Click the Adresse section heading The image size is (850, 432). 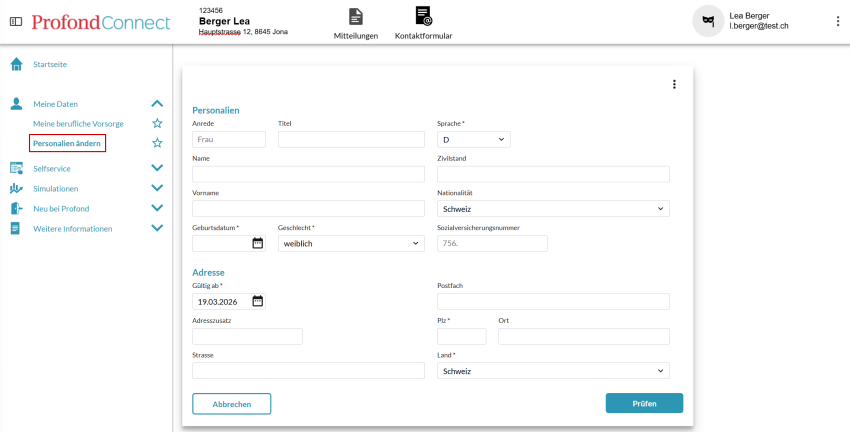click(208, 273)
